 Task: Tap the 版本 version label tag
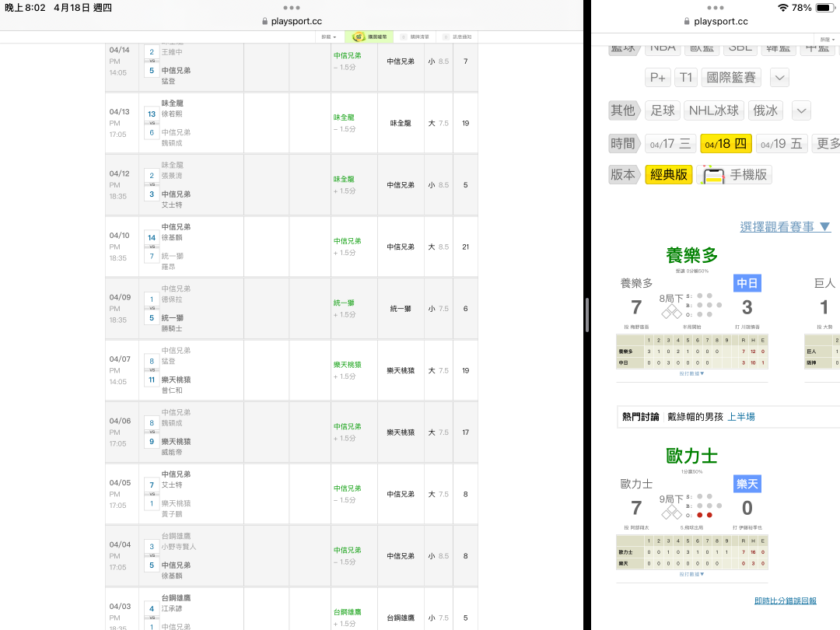(624, 175)
